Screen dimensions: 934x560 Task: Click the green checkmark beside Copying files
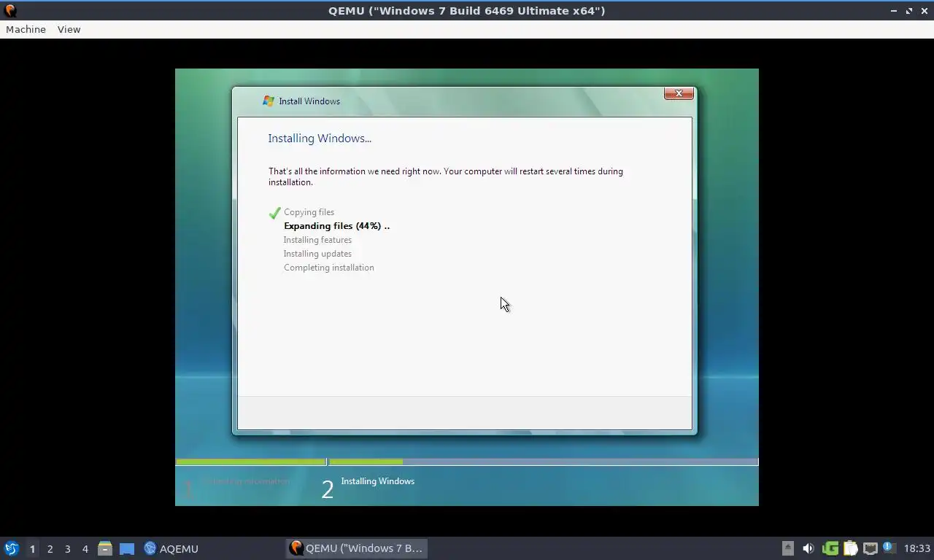[274, 213]
